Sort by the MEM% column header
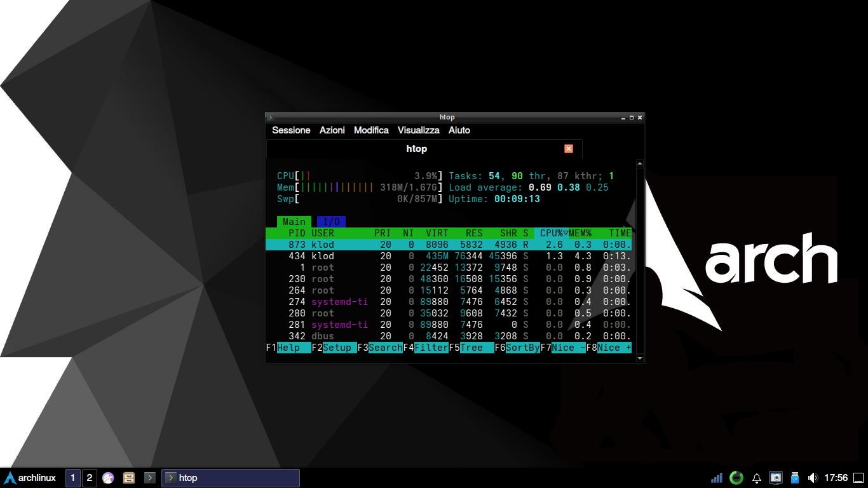 click(x=580, y=233)
